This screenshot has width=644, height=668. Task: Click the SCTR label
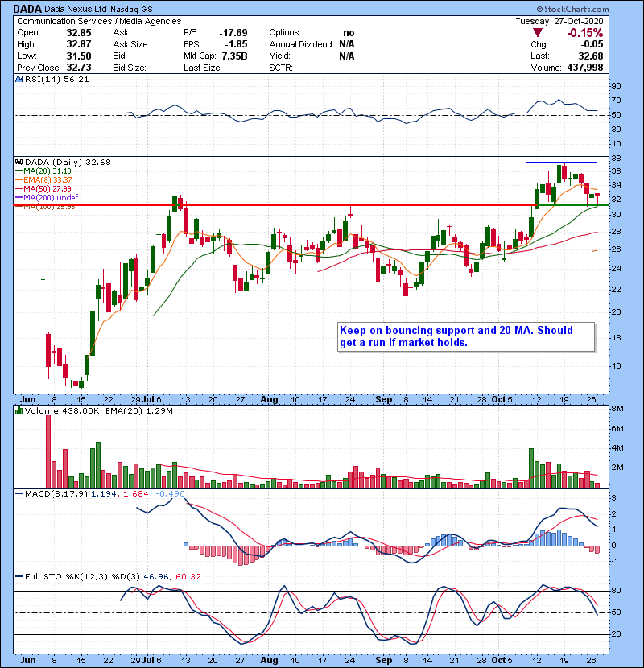[x=281, y=68]
